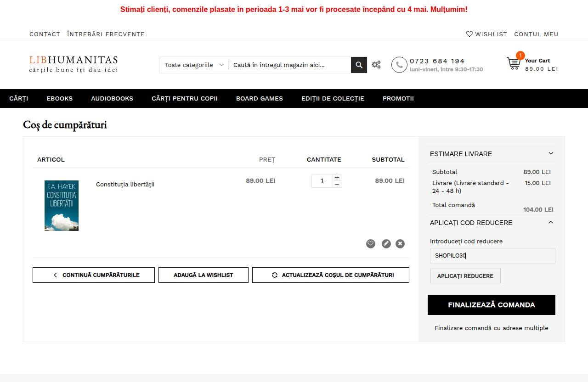Click the discount code input field
The width and height of the screenshot is (588, 382).
[492, 256]
